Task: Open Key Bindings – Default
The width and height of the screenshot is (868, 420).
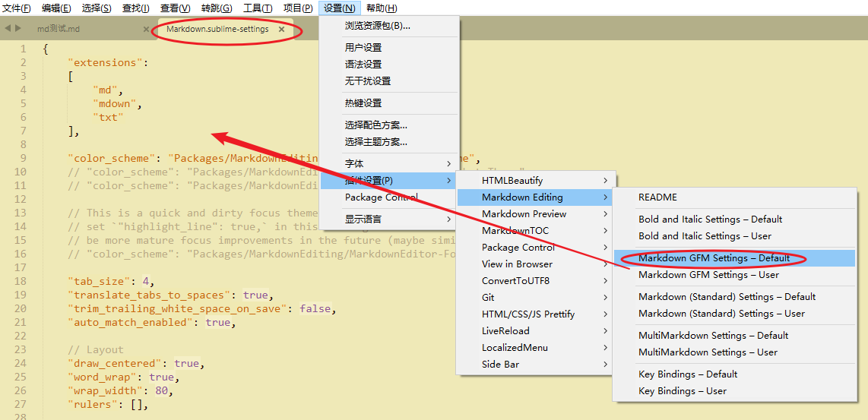Action: tap(734, 374)
